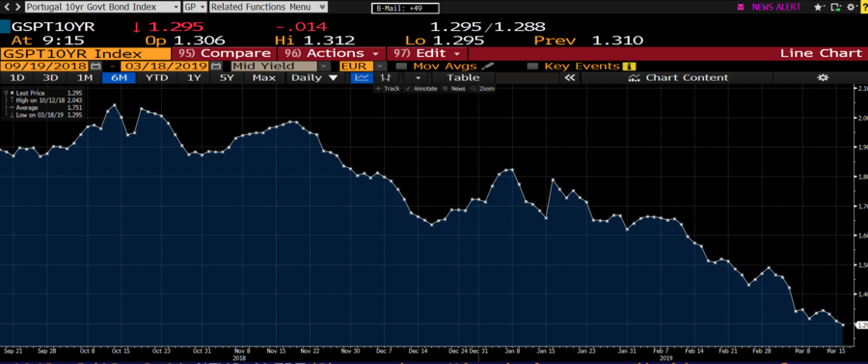Click the blue square beside GSPT10YR
This screenshot has width=868, height=364.
pos(5,27)
